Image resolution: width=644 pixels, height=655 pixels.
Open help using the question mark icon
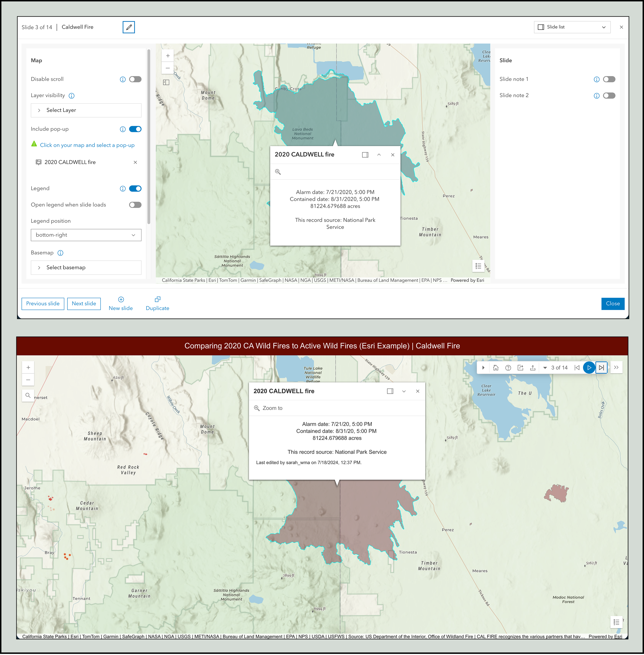pos(508,368)
